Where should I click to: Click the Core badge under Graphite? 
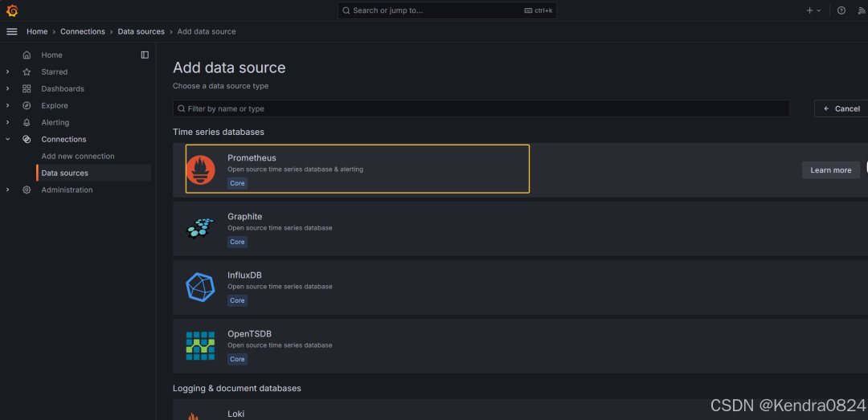click(x=237, y=242)
